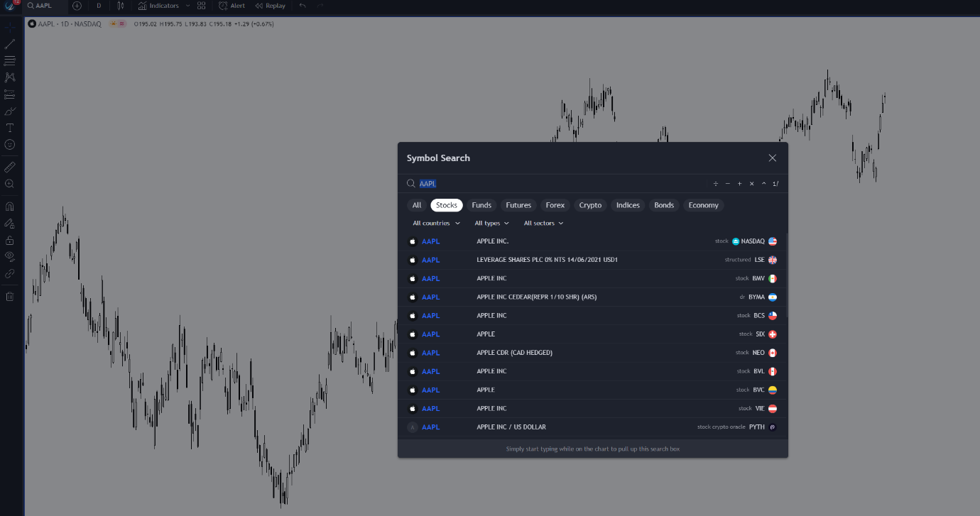Select the chart patterns tool
This screenshot has width=980, height=516.
[x=10, y=77]
